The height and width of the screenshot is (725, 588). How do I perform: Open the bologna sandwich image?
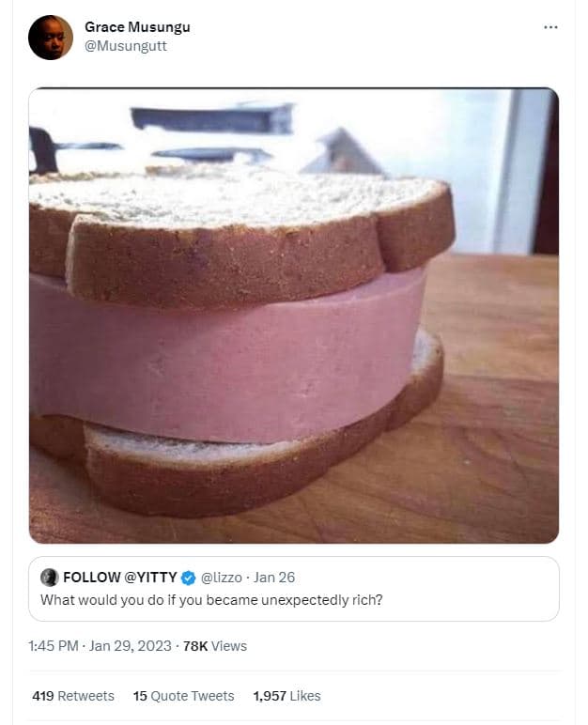[x=294, y=316]
